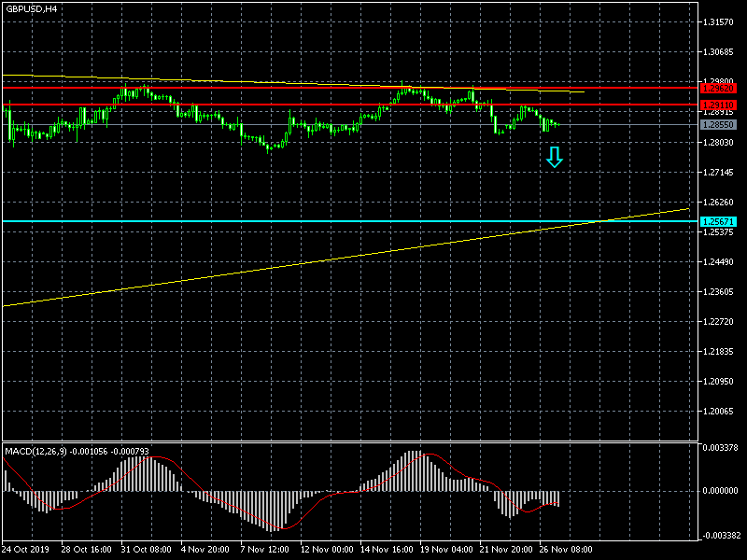Click the MACD 0.003378 scale value
The image size is (747, 560).
(722, 448)
